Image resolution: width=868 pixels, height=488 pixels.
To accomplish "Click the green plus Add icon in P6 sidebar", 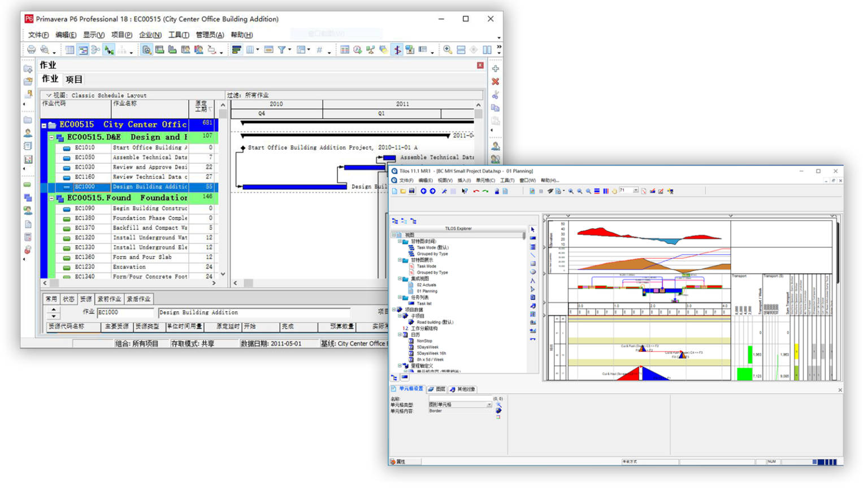I will pos(496,69).
